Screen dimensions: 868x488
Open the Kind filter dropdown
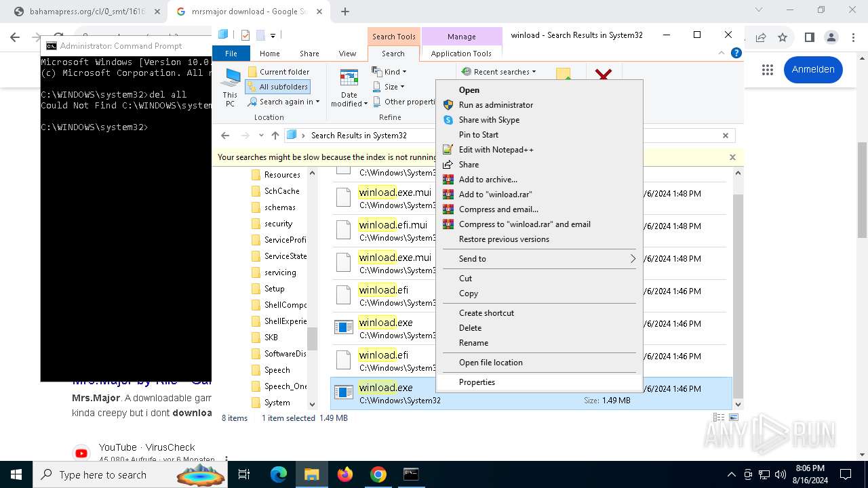390,72
